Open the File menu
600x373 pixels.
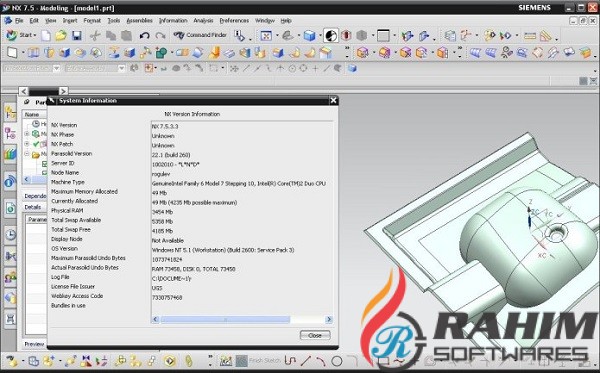click(x=19, y=21)
